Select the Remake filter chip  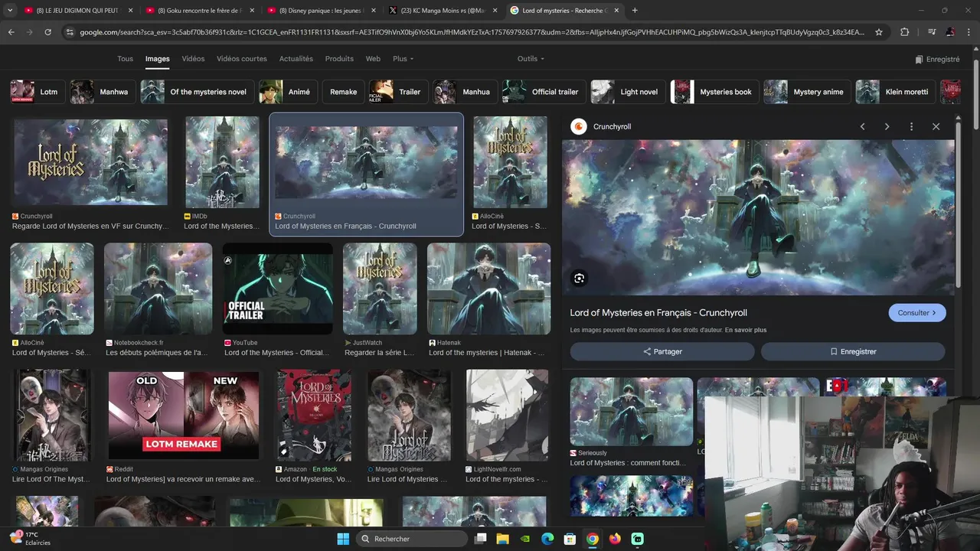pos(343,92)
